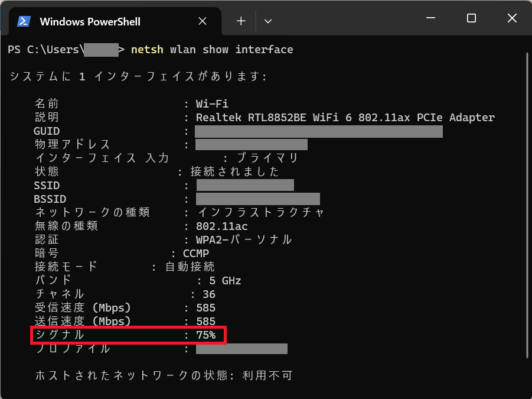Click the PowerShell icon in the tab
Viewport: 532px width, 399px height.
tap(24, 21)
